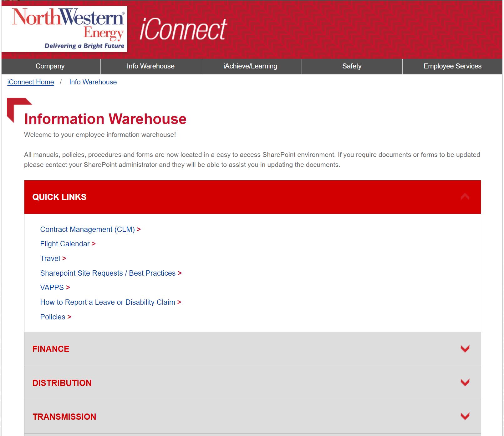This screenshot has width=504, height=436.
Task: Open the Safety menu
Action: 352,66
